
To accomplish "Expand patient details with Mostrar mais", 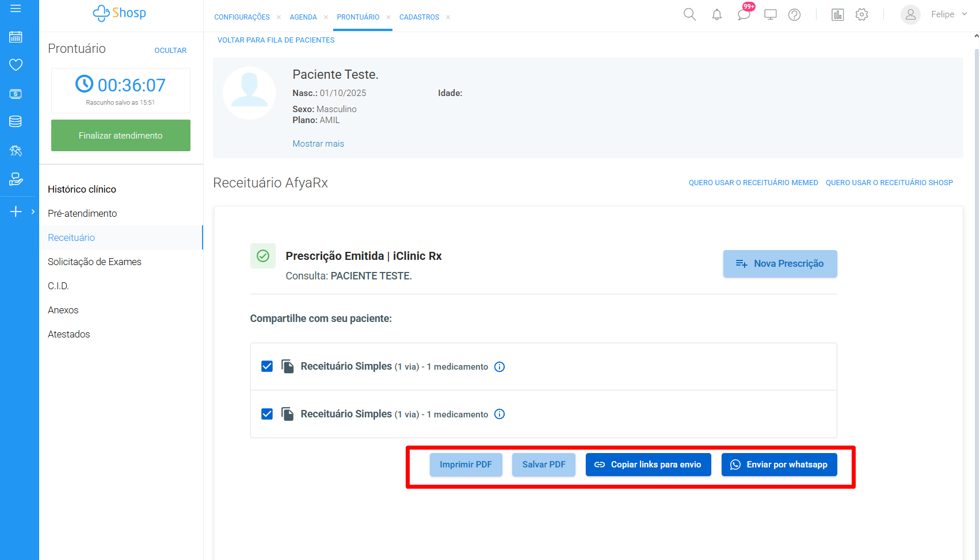I will (x=318, y=144).
